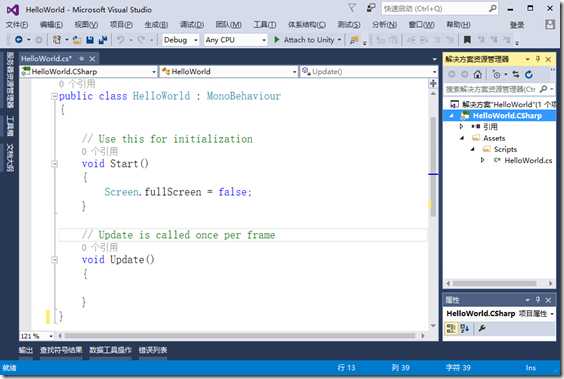Switch to the 错误列表 Error List tab

[x=153, y=350]
